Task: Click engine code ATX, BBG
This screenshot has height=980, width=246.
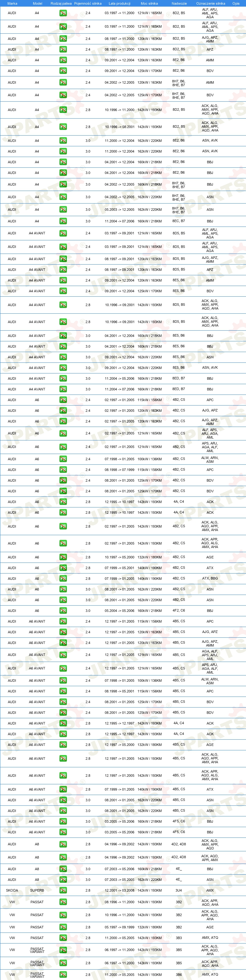Action: pyautogui.click(x=210, y=579)
